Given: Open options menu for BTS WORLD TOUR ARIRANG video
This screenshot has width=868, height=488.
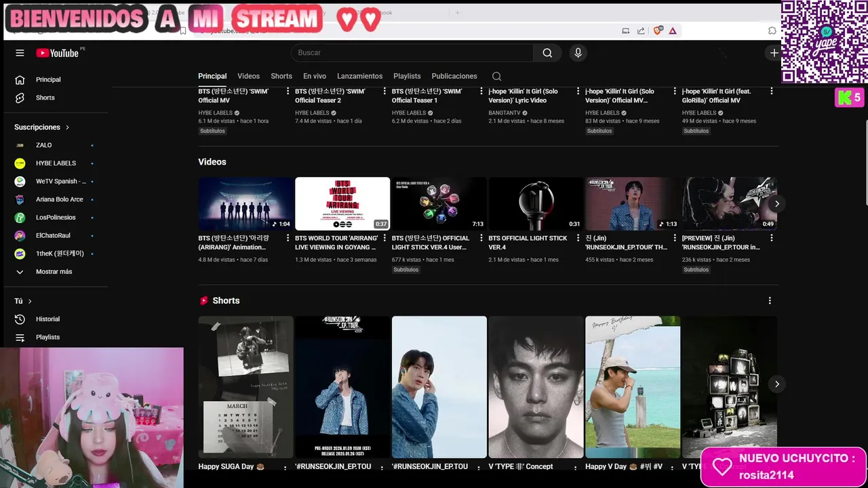Looking at the screenshot, I should click(384, 238).
